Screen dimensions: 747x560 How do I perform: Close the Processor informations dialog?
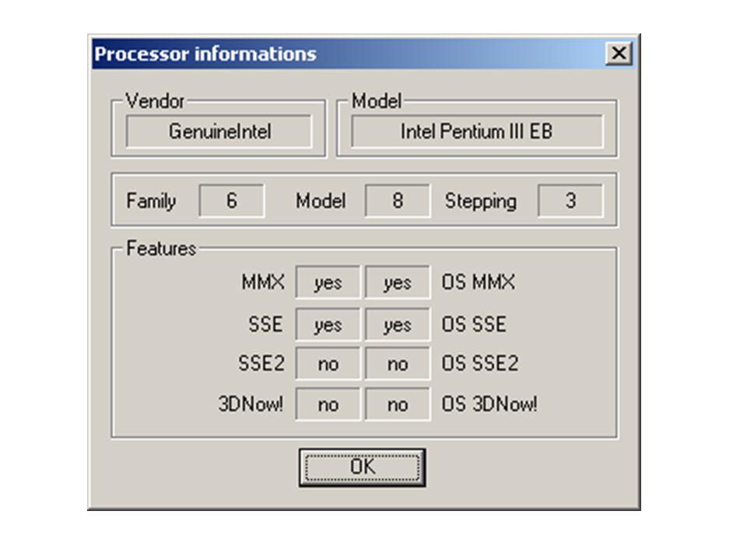(x=619, y=53)
